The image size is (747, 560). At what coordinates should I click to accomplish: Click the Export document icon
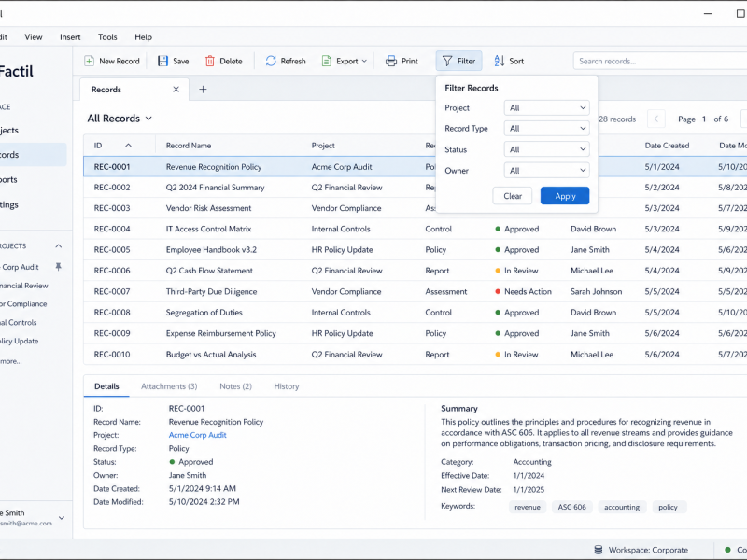326,61
